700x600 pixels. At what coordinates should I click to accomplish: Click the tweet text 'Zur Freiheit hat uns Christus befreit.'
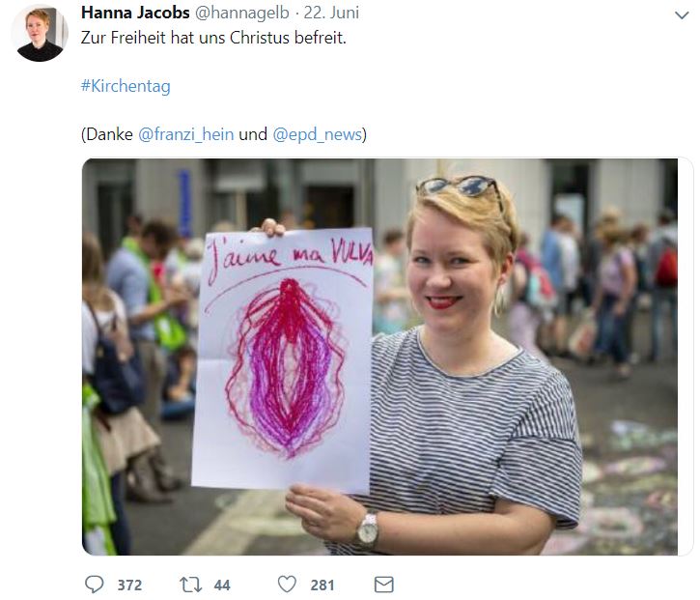point(213,38)
